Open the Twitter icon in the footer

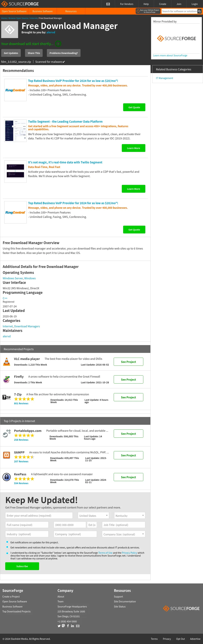59,626
